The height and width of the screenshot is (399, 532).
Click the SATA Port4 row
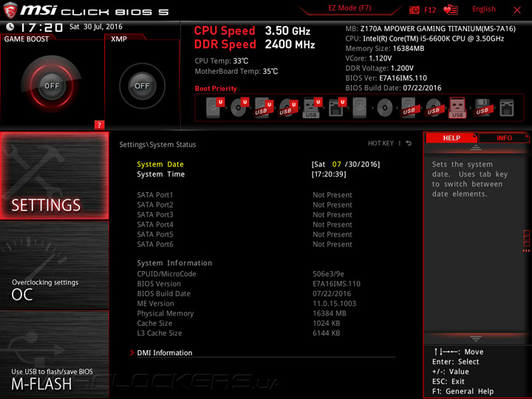click(245, 225)
